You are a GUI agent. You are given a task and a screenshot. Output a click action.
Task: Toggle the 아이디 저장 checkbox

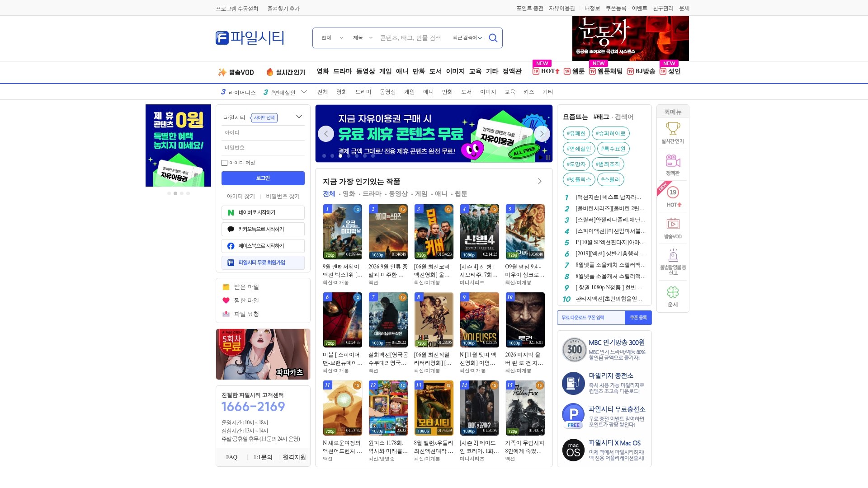coord(224,163)
